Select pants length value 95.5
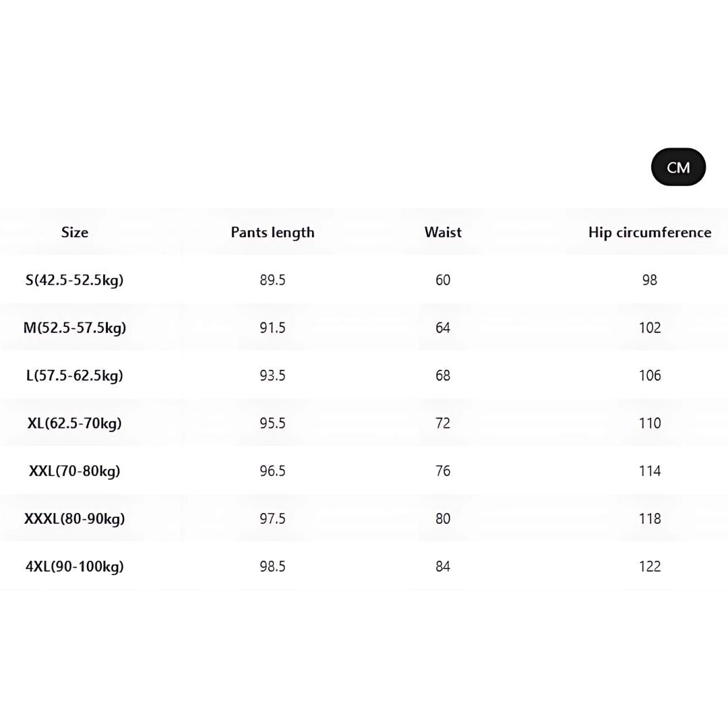Image resolution: width=728 pixels, height=728 pixels. (x=272, y=423)
